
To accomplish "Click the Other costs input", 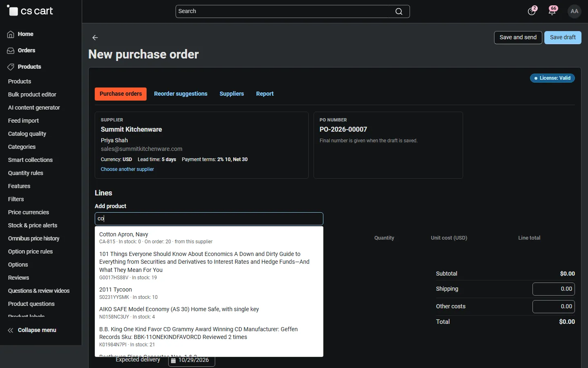I will (x=554, y=307).
